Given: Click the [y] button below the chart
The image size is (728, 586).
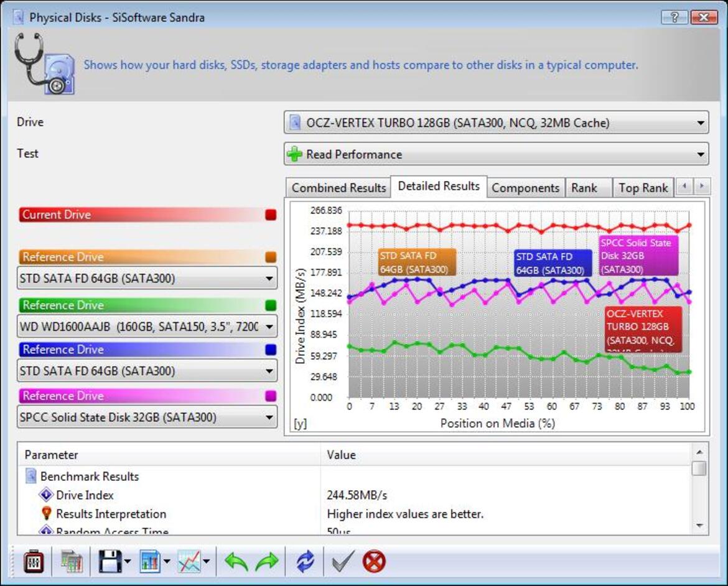Looking at the screenshot, I should (300, 423).
